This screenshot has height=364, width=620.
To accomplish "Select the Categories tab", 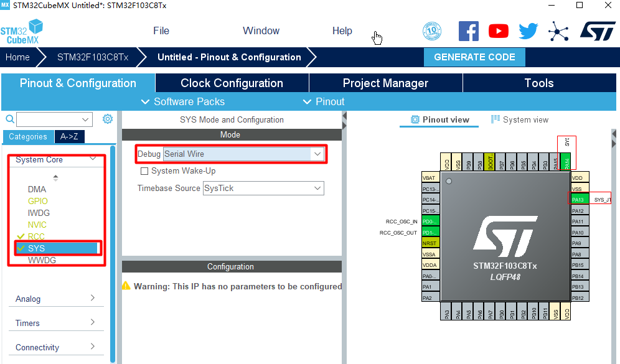I will point(28,136).
